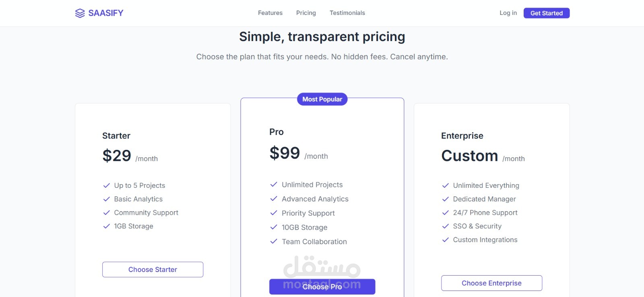The height and width of the screenshot is (297, 644).
Task: Click checkmark icon beside SSO & Security
Action: point(446,226)
